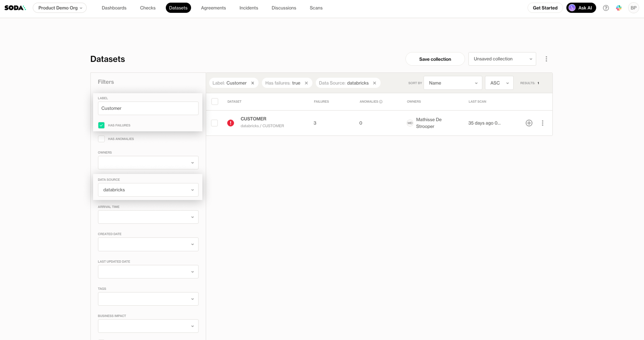Remove the Data Source databricks filter chip
The height and width of the screenshot is (340, 644).
coord(375,83)
